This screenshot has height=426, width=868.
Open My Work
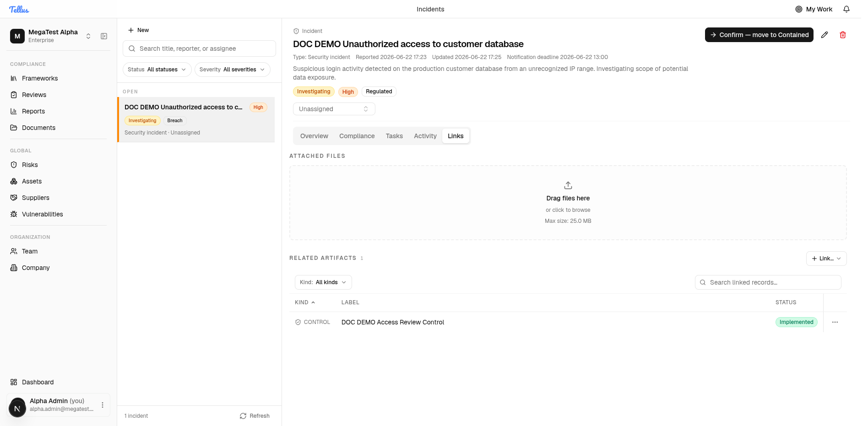coord(814,9)
